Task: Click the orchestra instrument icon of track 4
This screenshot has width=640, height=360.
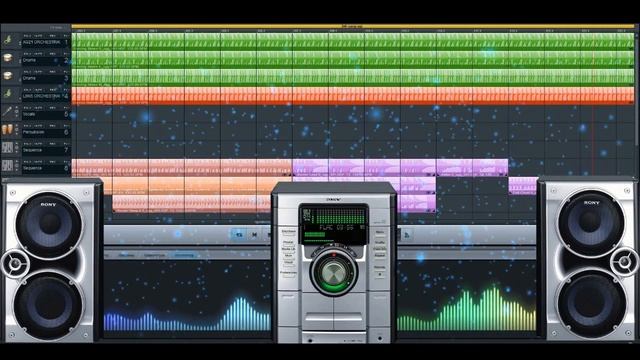Action: click(x=7, y=93)
